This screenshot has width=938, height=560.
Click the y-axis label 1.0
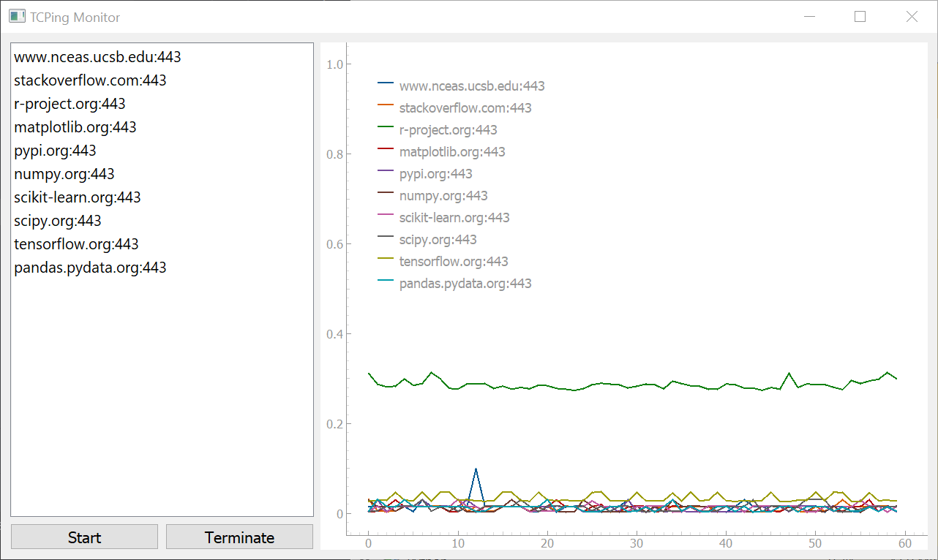[x=335, y=64]
